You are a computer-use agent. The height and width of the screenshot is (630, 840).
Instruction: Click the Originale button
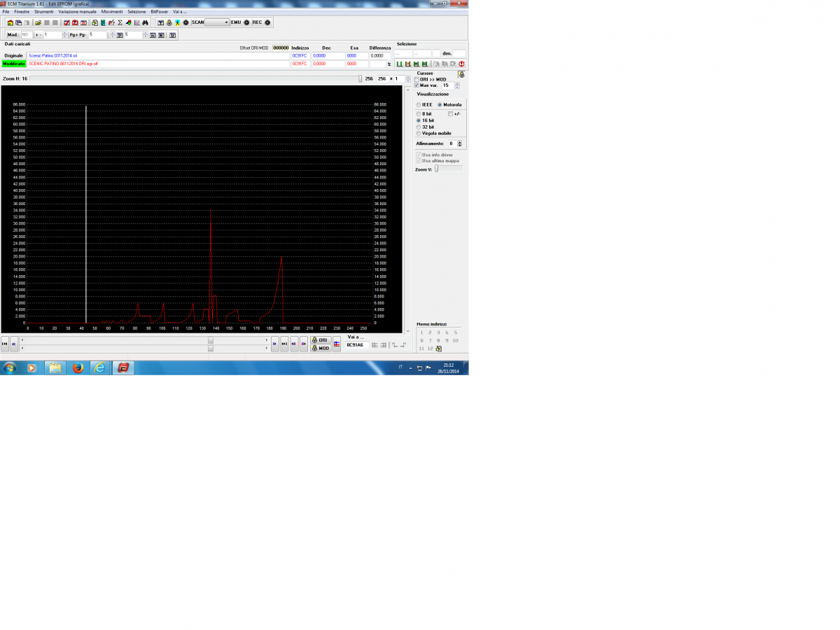13,55
